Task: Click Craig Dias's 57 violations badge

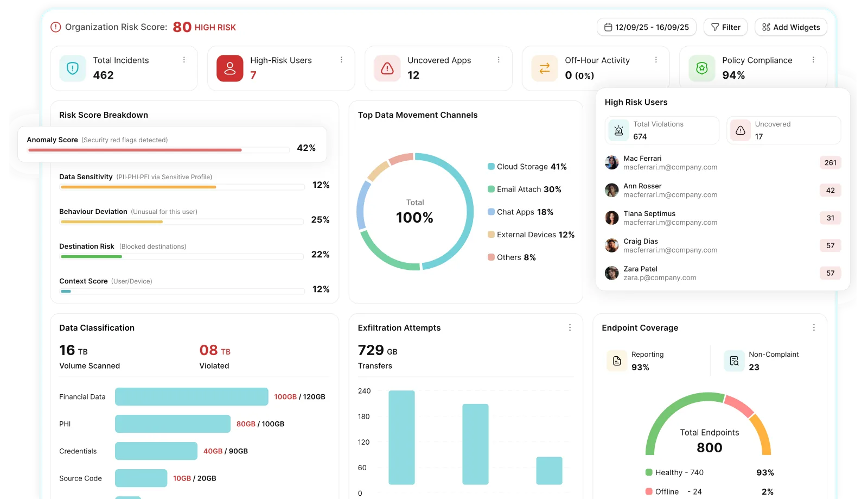Action: coord(831,245)
